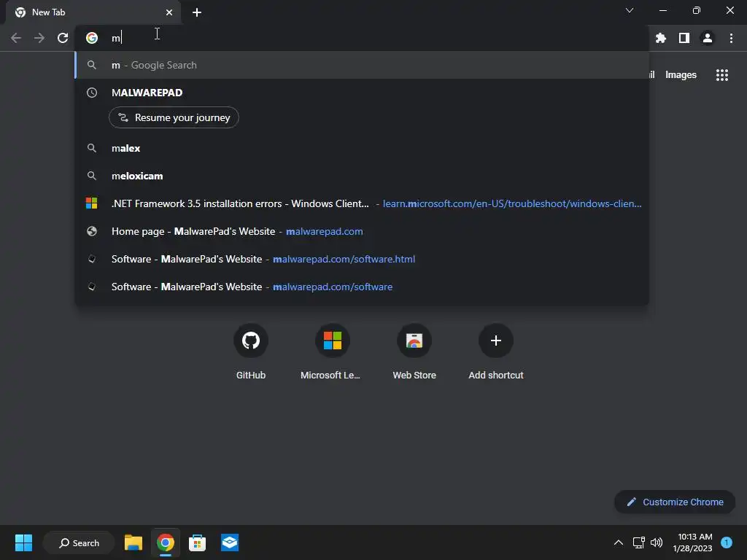Click the volume speaker tray icon
The image size is (747, 560).
click(x=657, y=542)
